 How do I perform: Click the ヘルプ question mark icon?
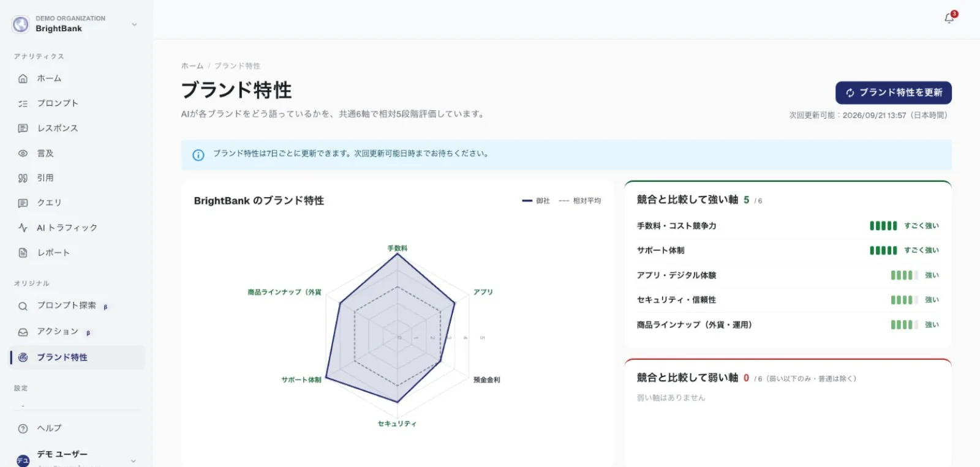23,428
